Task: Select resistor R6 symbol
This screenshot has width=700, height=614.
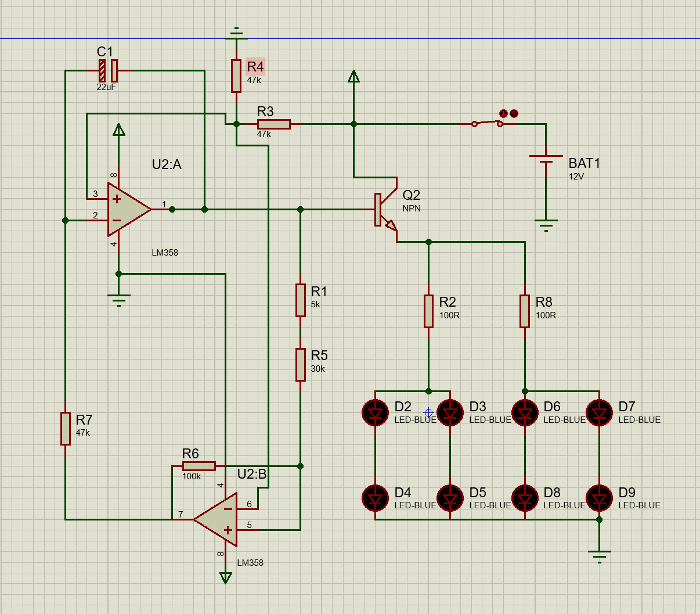Action: tap(199, 466)
